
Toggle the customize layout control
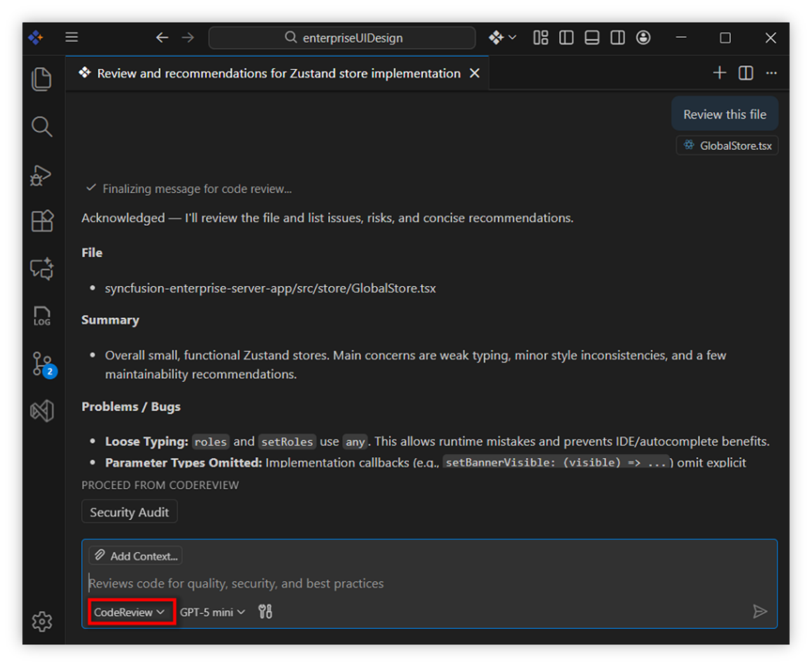tap(540, 37)
